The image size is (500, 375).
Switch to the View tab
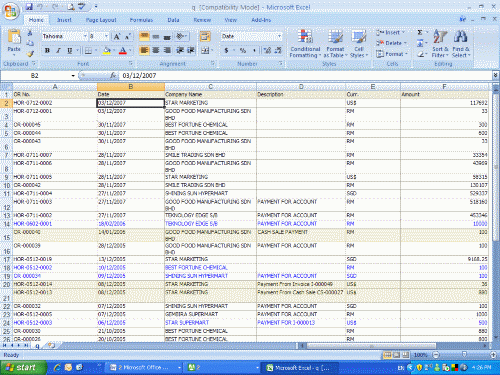pos(230,20)
